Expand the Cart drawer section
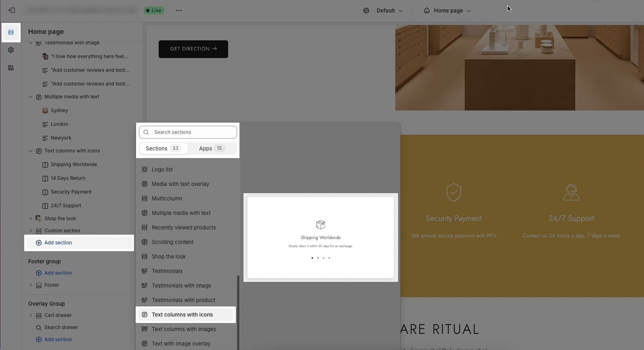644x350 pixels. coord(31,315)
